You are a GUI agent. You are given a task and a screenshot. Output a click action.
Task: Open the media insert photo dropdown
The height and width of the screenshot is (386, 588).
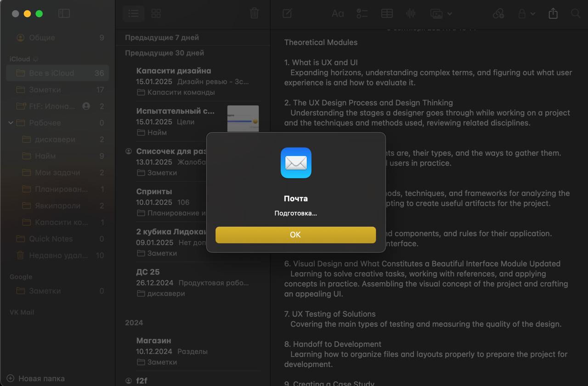coord(441,14)
